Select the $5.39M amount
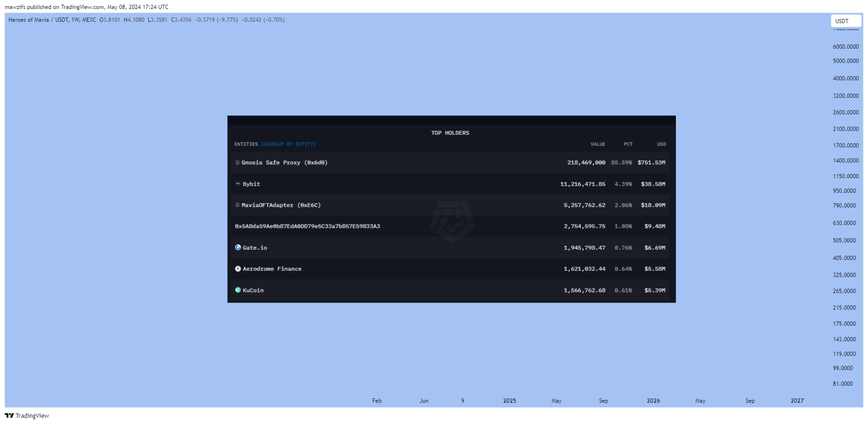868x424 pixels. [655, 290]
